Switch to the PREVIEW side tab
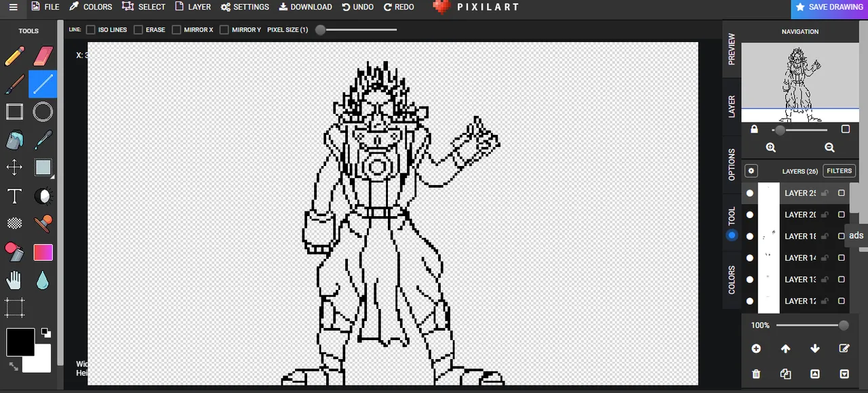 pos(732,49)
